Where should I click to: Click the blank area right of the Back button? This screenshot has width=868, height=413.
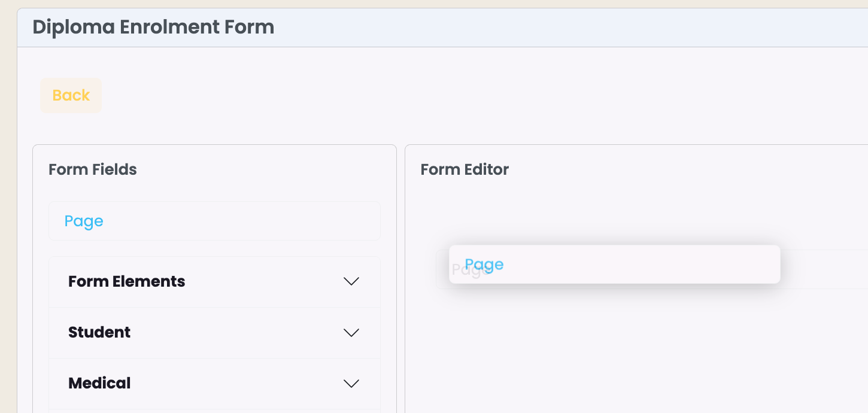[479, 95]
